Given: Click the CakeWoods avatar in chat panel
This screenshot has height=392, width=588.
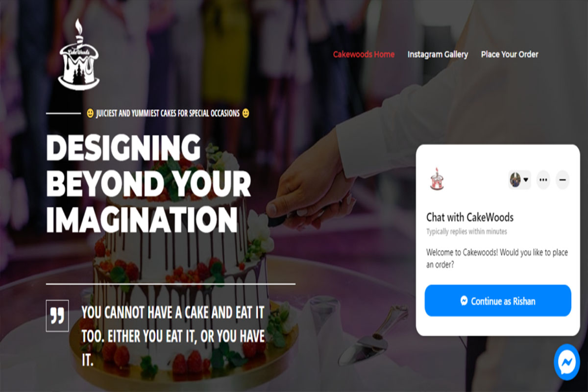Looking at the screenshot, I should tap(436, 179).
